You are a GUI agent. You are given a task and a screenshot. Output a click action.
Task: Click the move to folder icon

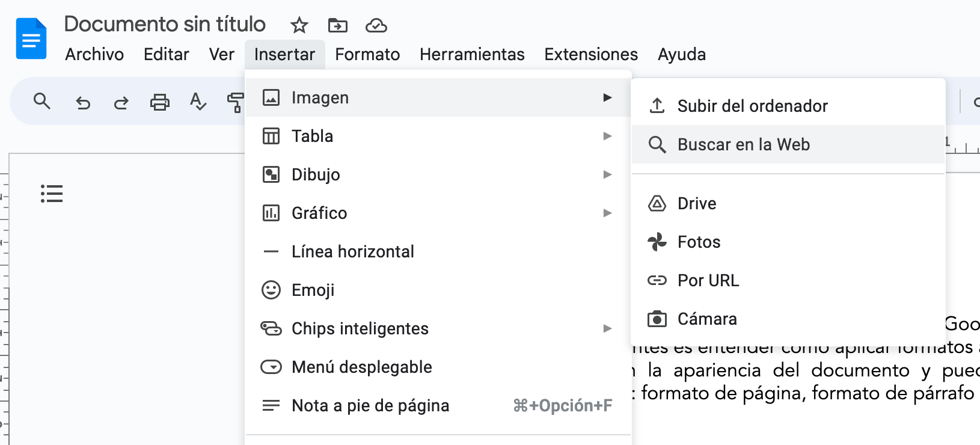[337, 25]
